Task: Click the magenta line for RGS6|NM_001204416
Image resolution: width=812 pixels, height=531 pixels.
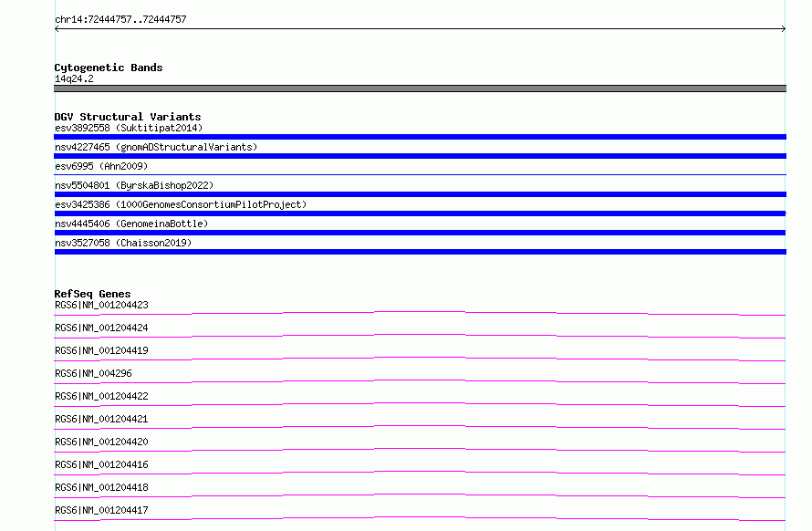Action: (420, 473)
